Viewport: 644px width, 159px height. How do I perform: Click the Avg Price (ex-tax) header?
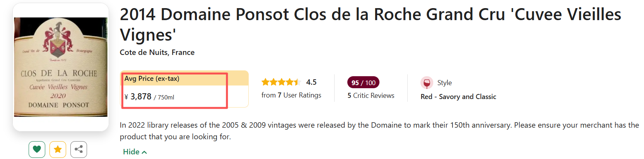pyautogui.click(x=152, y=79)
